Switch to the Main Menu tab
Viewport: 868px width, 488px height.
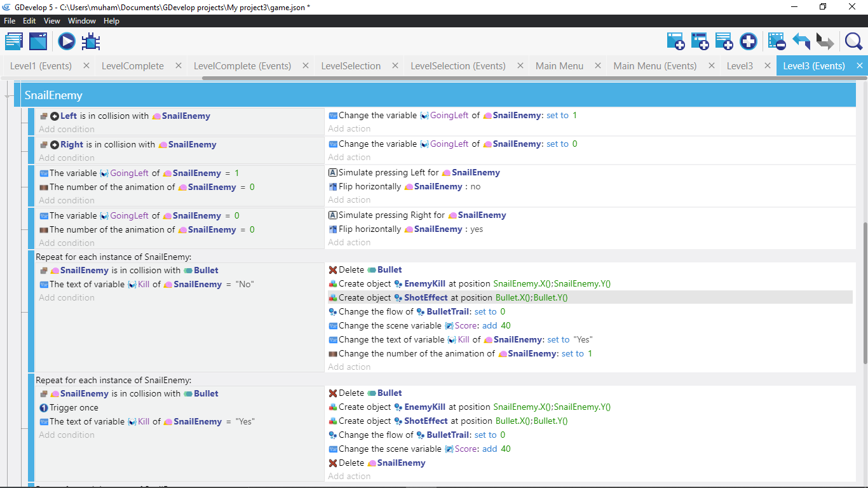(559, 66)
